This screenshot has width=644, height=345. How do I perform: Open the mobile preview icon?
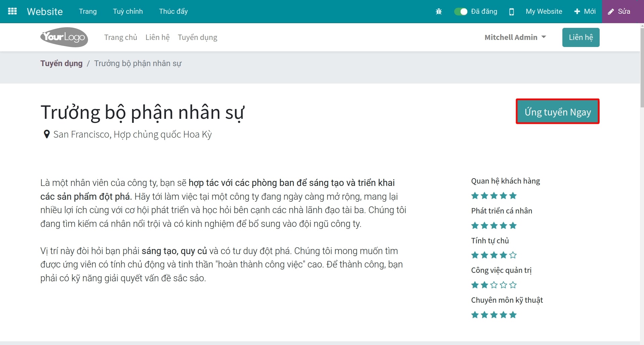(x=511, y=11)
